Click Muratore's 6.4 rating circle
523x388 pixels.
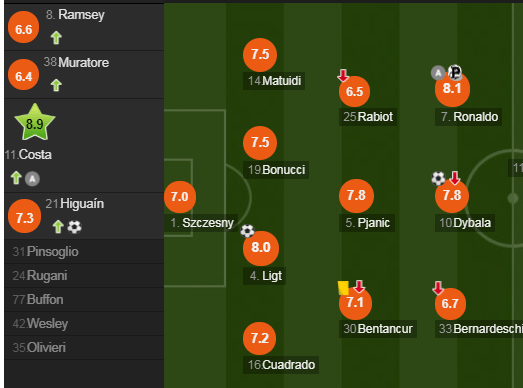pos(24,75)
